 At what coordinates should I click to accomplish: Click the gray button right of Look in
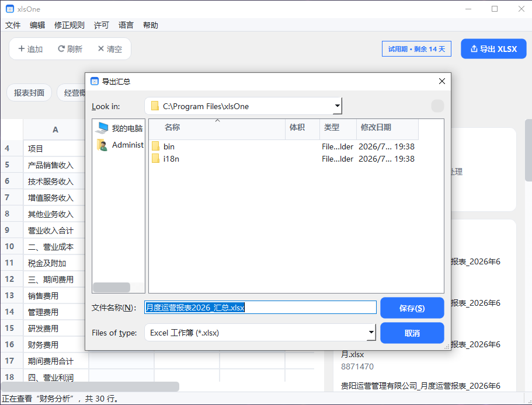[437, 106]
